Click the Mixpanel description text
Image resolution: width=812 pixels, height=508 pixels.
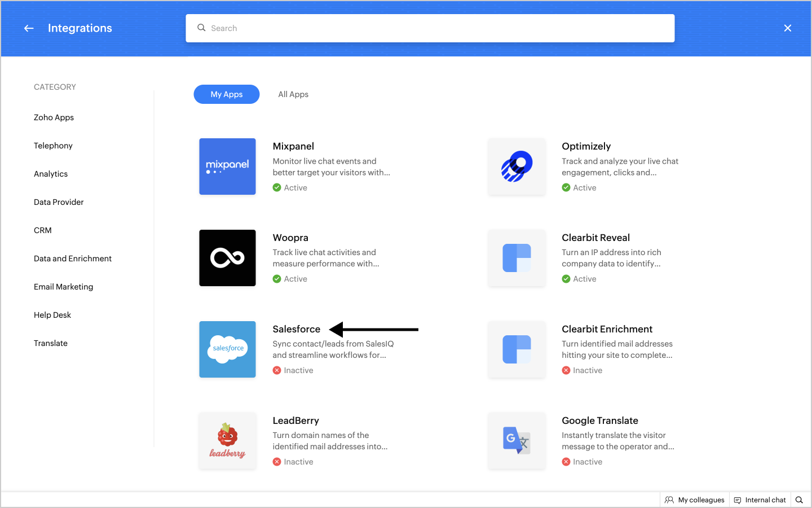332,167
